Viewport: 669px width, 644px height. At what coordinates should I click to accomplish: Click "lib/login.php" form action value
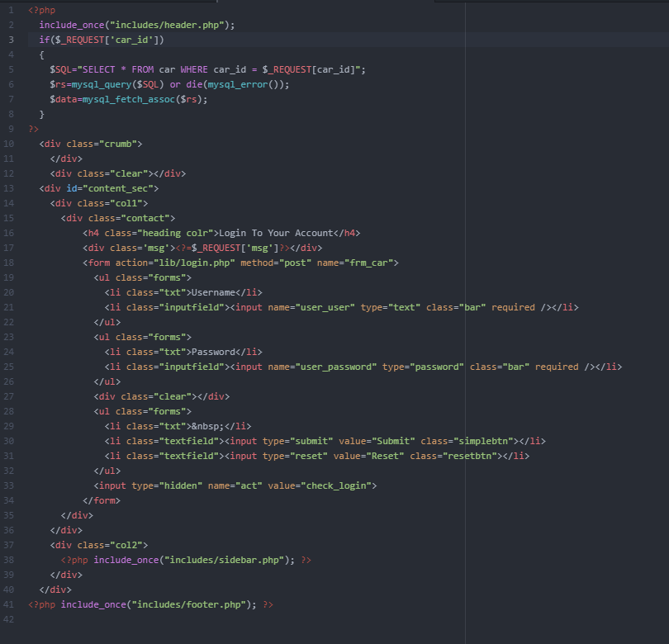click(194, 263)
